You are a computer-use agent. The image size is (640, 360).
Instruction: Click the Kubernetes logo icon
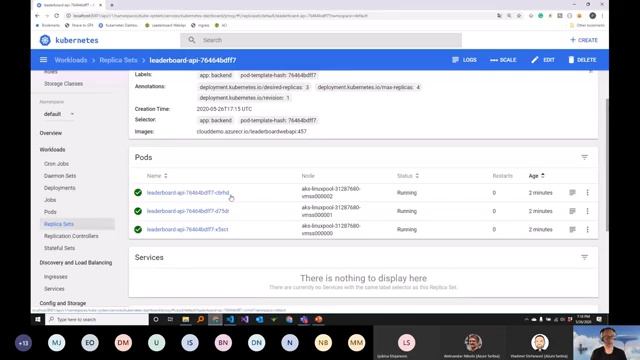click(45, 40)
